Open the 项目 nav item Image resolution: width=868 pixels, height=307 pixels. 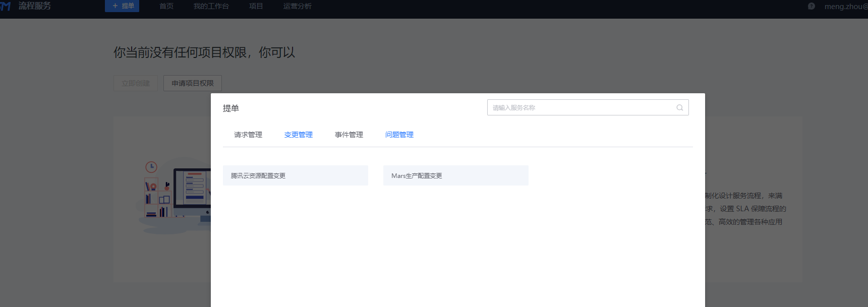[256, 6]
